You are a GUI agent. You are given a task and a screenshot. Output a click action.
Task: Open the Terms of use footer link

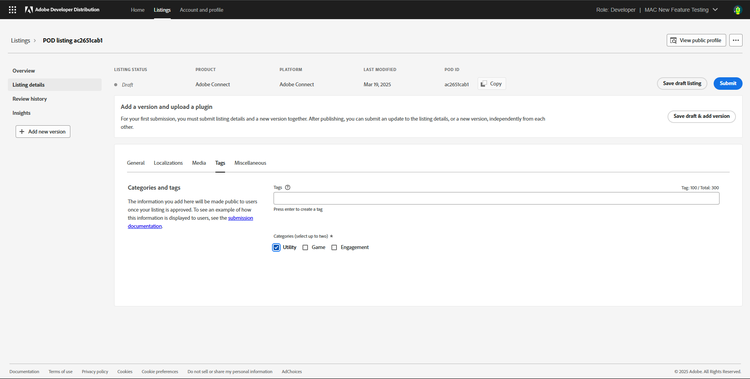60,371
